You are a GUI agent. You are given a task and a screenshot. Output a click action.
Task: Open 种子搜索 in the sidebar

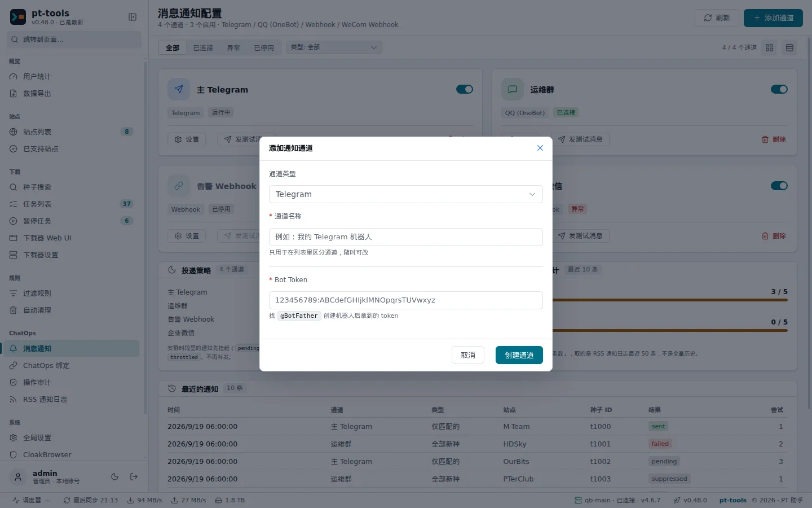71,187
